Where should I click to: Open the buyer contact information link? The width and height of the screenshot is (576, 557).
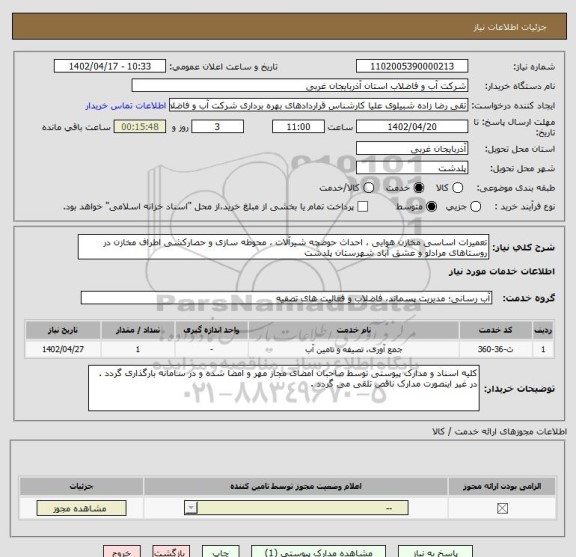pos(126,106)
